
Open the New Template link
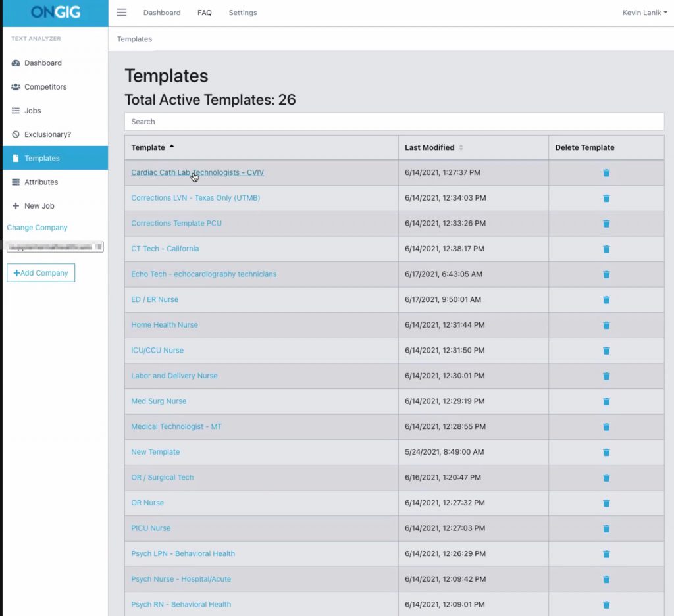(155, 451)
